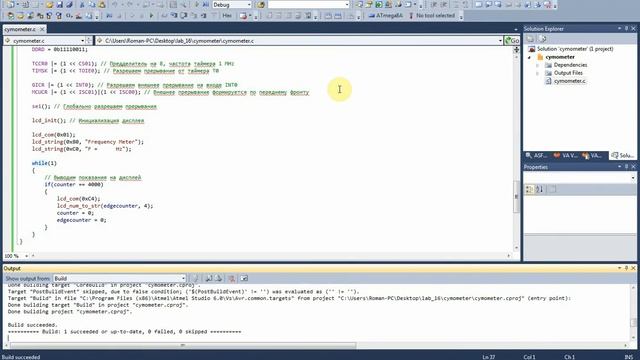
Task: Click first icon in Solution Explorer toolbar
Action: coord(530,39)
